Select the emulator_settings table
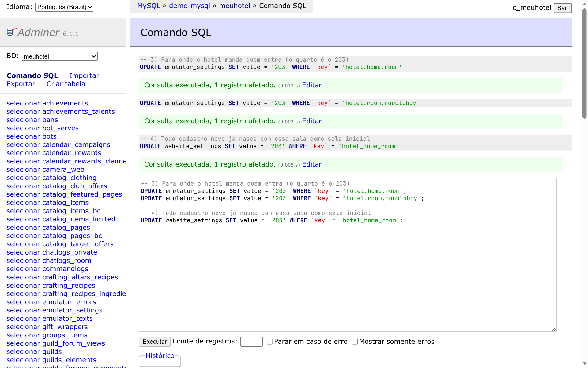The width and height of the screenshot is (588, 368). (55, 310)
